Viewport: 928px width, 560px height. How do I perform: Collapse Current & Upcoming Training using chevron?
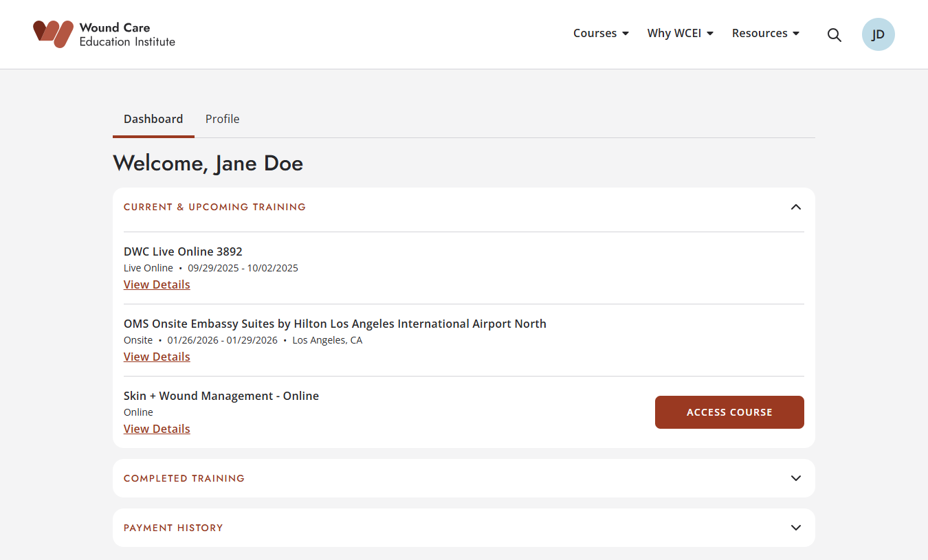795,207
